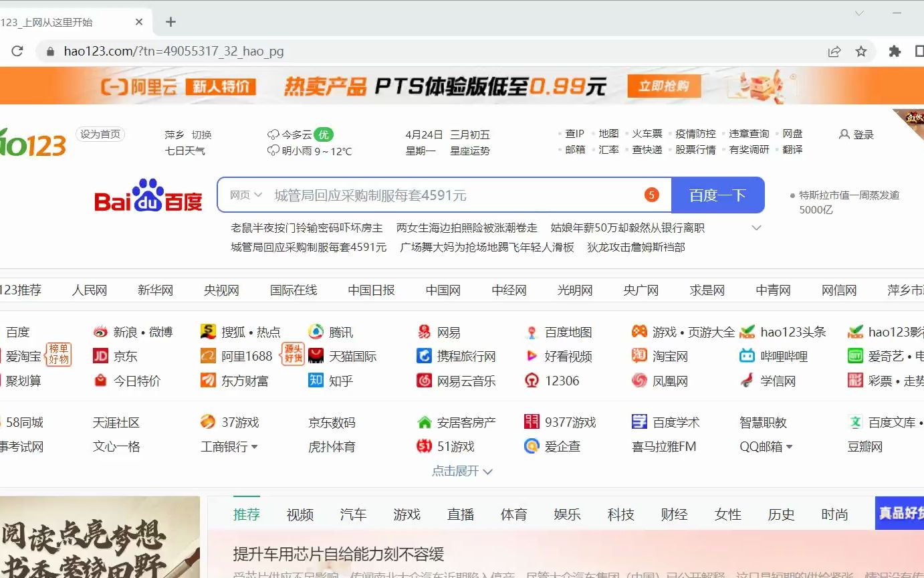The image size is (924, 578).
Task: Open the 学信网 icon
Action: pos(747,380)
